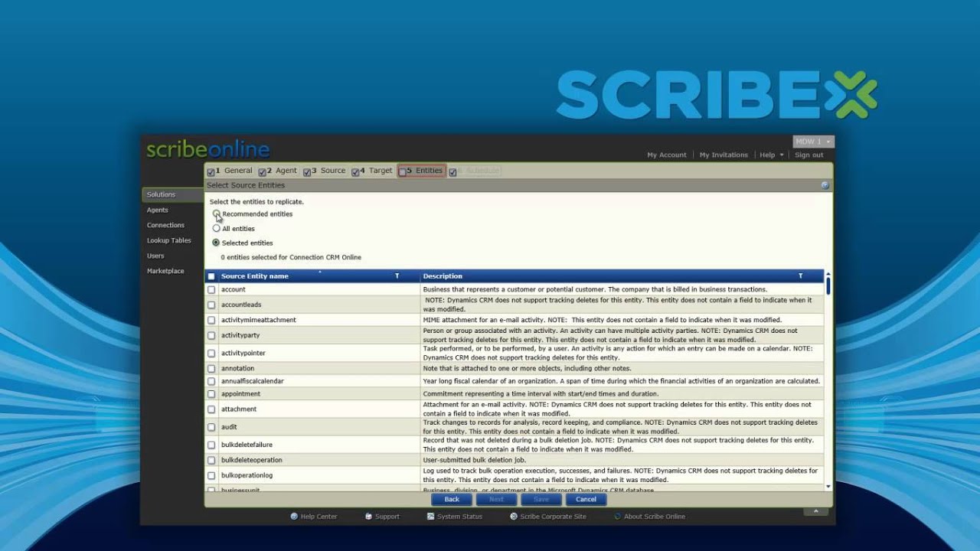Click the entity list scrollbar thumb
The height and width of the screenshot is (551, 980).
828,285
